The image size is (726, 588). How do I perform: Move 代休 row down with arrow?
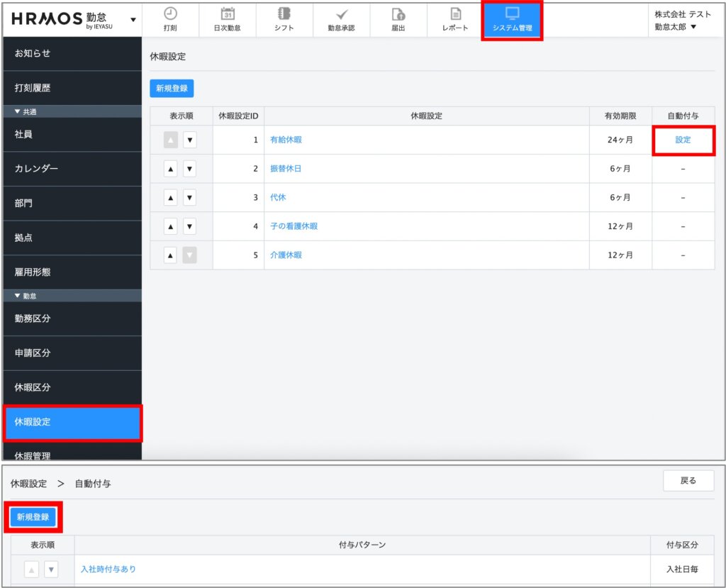[x=189, y=198]
